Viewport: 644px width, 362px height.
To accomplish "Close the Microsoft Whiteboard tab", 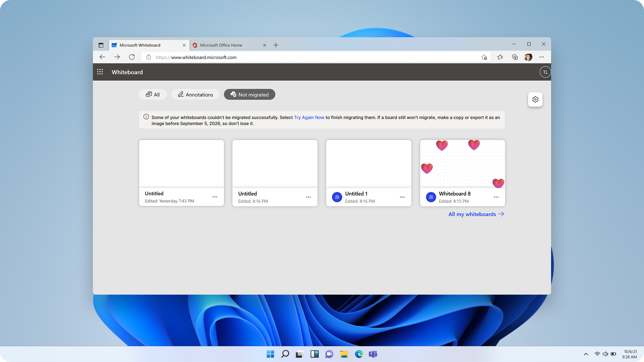I will point(184,45).
